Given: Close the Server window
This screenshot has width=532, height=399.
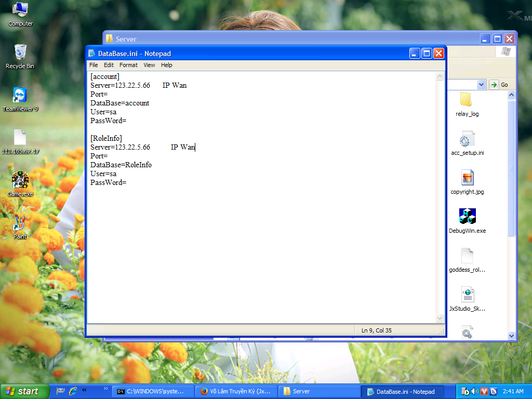Looking at the screenshot, I should pyautogui.click(x=509, y=38).
